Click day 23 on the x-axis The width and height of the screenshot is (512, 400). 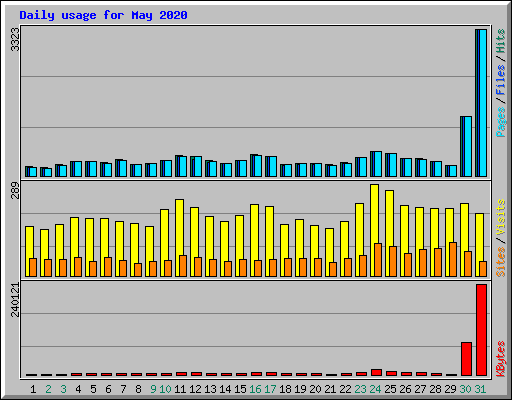point(360,389)
